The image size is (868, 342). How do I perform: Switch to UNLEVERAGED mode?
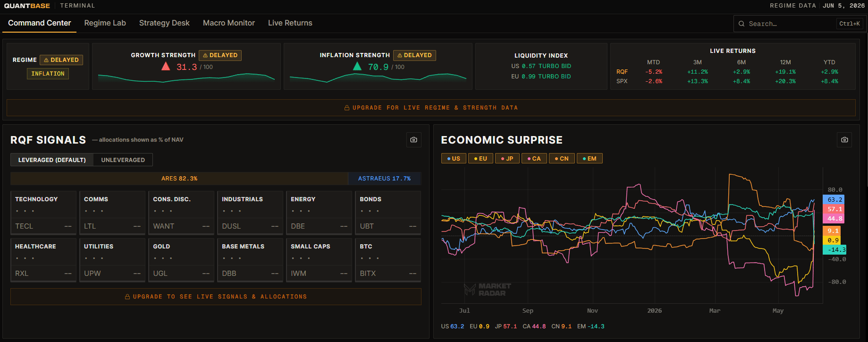pyautogui.click(x=123, y=160)
